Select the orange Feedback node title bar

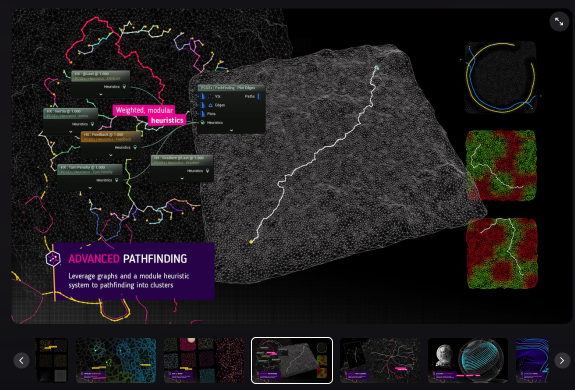tap(111, 137)
